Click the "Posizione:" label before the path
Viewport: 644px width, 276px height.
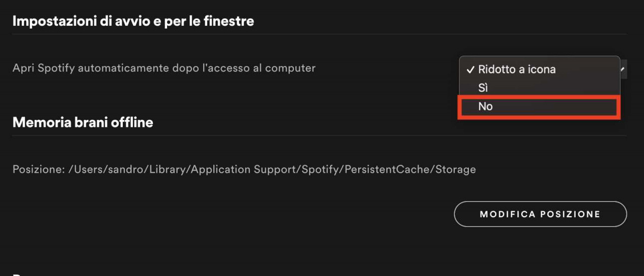pos(38,170)
